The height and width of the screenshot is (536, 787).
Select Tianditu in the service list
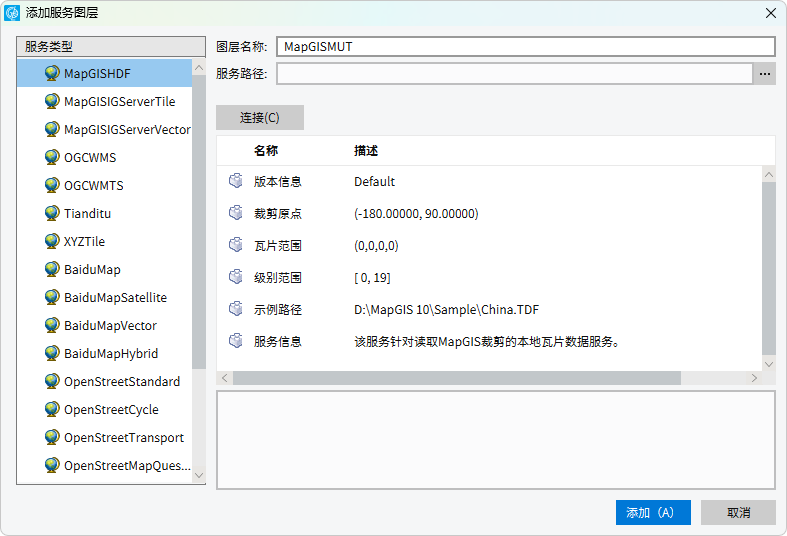click(104, 213)
